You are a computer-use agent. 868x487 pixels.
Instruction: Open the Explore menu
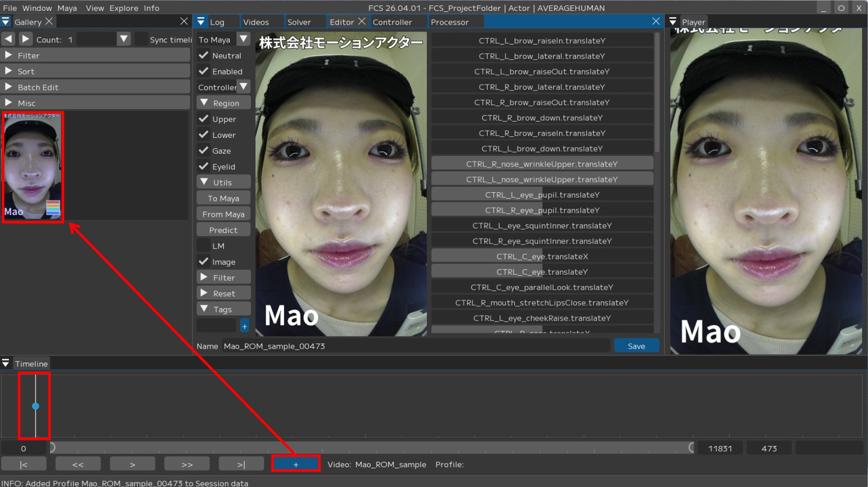[124, 8]
